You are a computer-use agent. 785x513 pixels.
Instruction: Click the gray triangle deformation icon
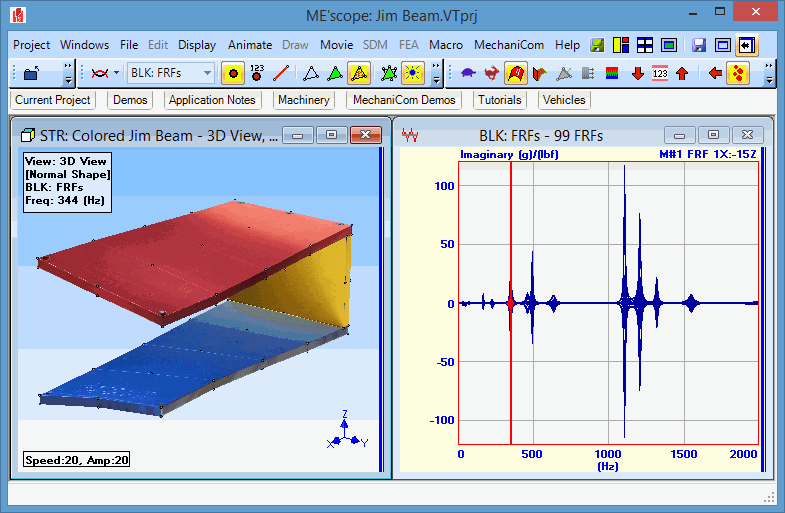[x=564, y=74]
